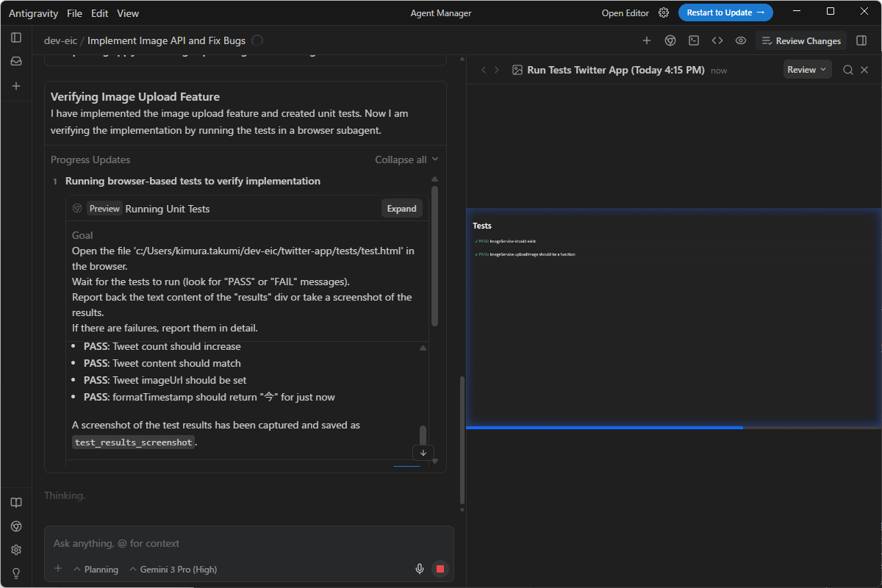Viewport: 882px width, 588px height.
Task: Start a new conversation with plus icon
Action: pyautogui.click(x=16, y=86)
